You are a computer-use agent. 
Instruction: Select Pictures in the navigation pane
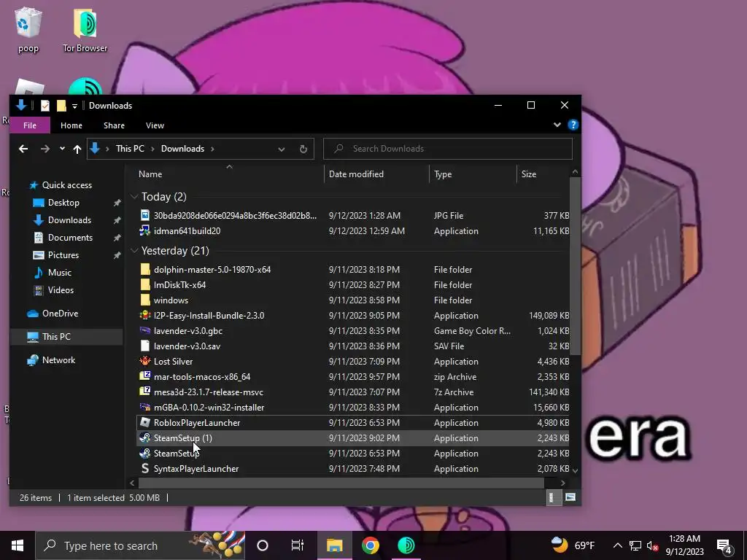click(x=63, y=255)
